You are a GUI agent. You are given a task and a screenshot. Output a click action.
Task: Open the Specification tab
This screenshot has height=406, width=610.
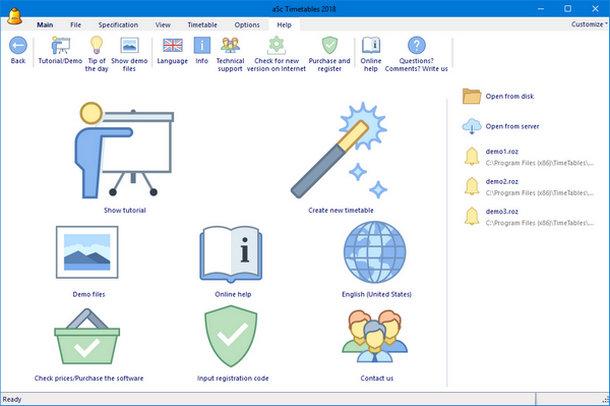coord(118,24)
